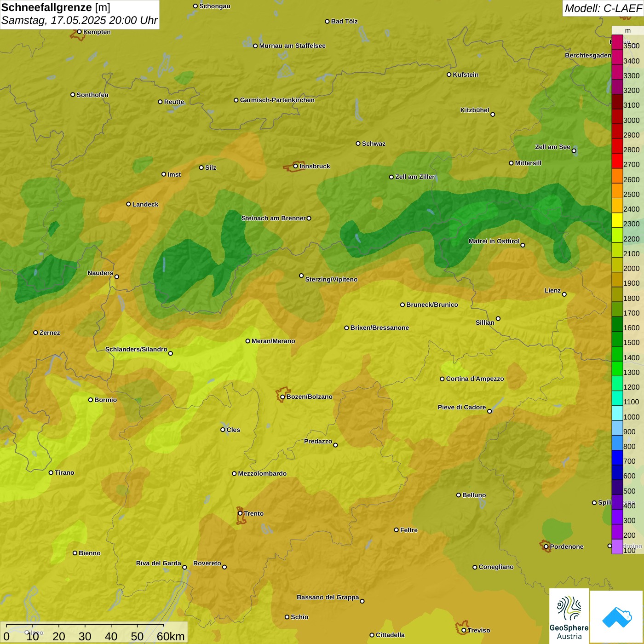Click the Cortina d'Ampezzo location dot
644x644 pixels.
[442, 379]
